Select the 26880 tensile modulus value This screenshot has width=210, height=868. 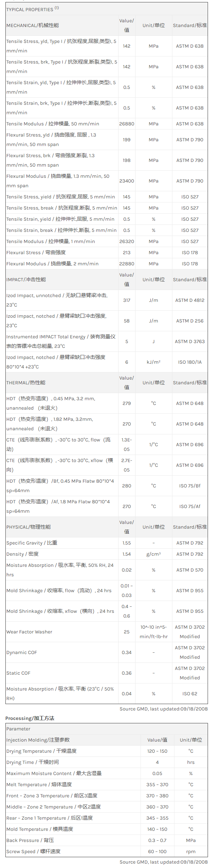pos(127,124)
